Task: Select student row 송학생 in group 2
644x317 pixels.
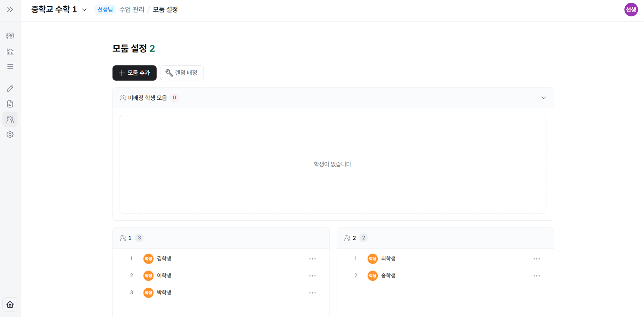Action: (x=445, y=276)
